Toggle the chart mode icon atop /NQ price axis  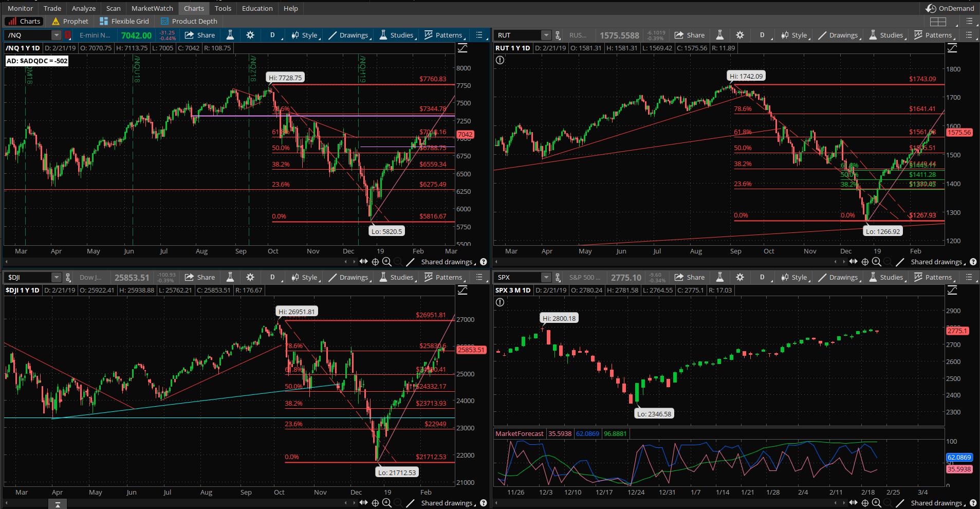[x=463, y=48]
